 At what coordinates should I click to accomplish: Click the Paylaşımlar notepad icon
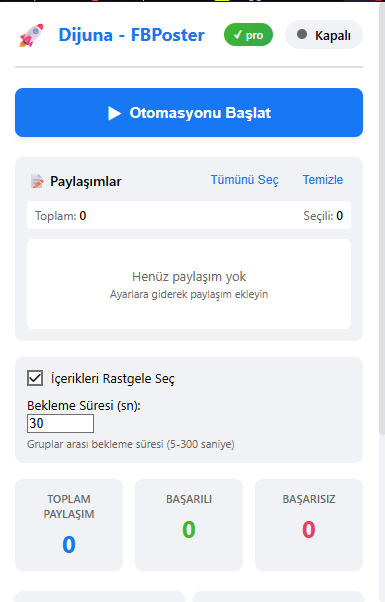[37, 181]
